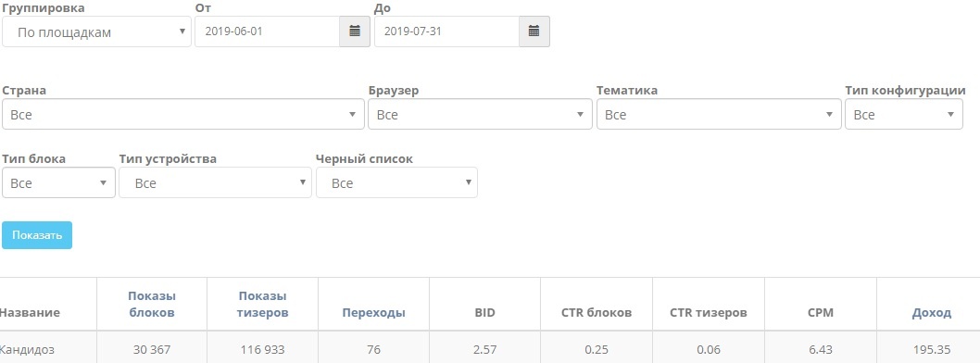Click the CTR блоков column header

(597, 313)
